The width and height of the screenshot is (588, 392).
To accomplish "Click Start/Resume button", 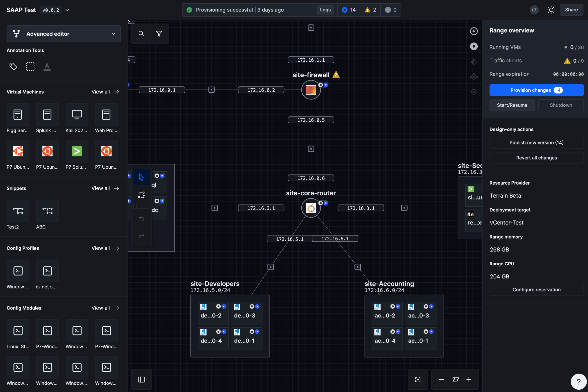I will [512, 105].
